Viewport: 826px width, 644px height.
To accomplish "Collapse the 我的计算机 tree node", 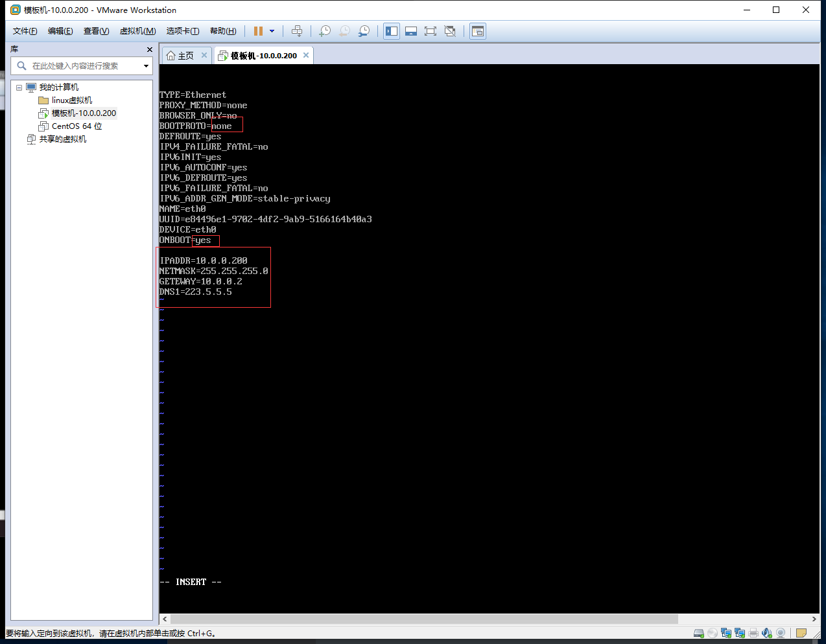I will [19, 87].
